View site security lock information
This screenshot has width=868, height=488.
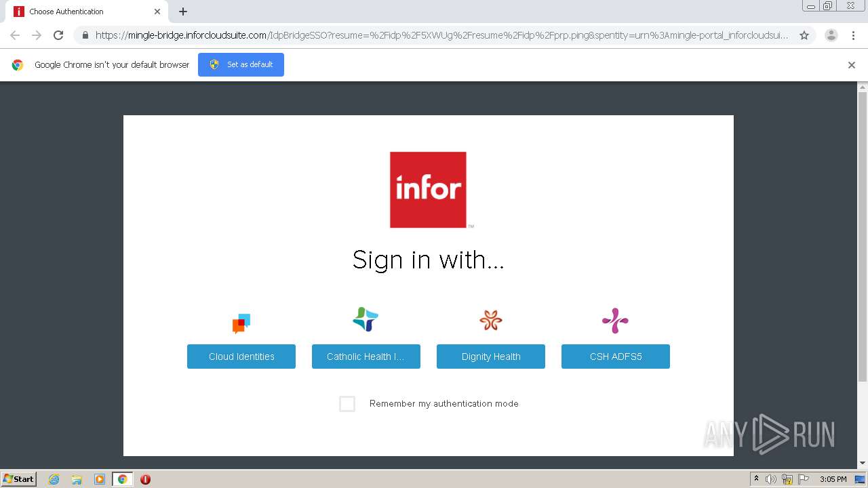tap(85, 35)
